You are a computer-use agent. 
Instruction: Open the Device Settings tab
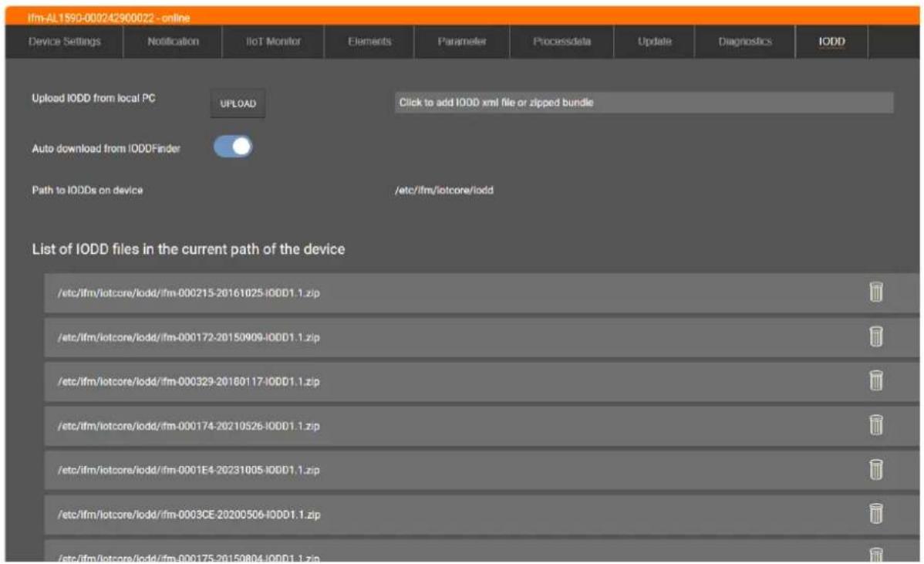point(64,41)
